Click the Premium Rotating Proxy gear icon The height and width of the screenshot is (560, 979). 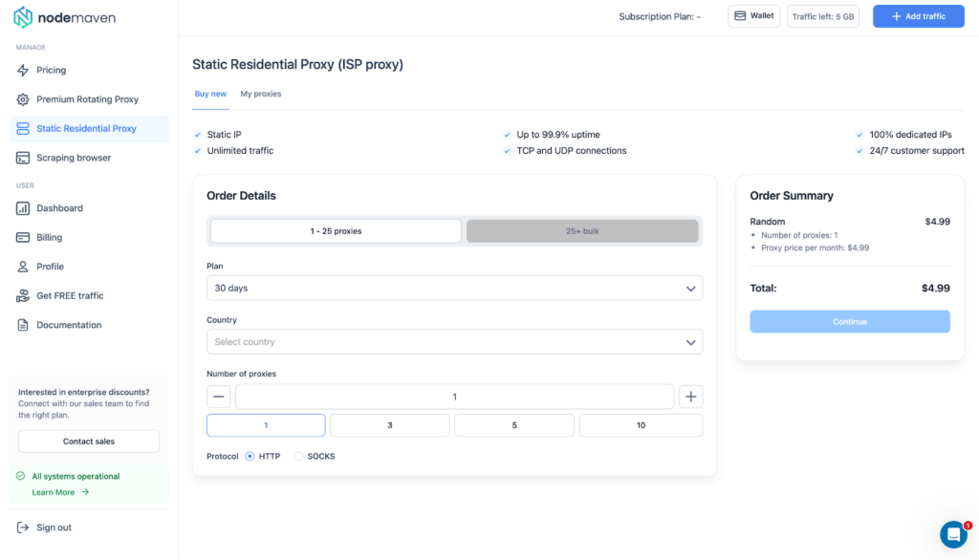[23, 99]
